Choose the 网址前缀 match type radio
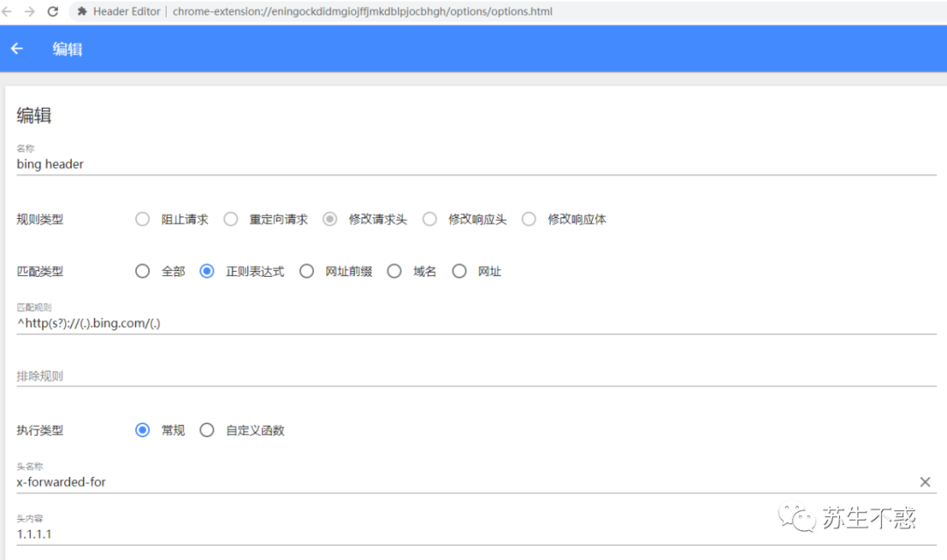 (307, 271)
